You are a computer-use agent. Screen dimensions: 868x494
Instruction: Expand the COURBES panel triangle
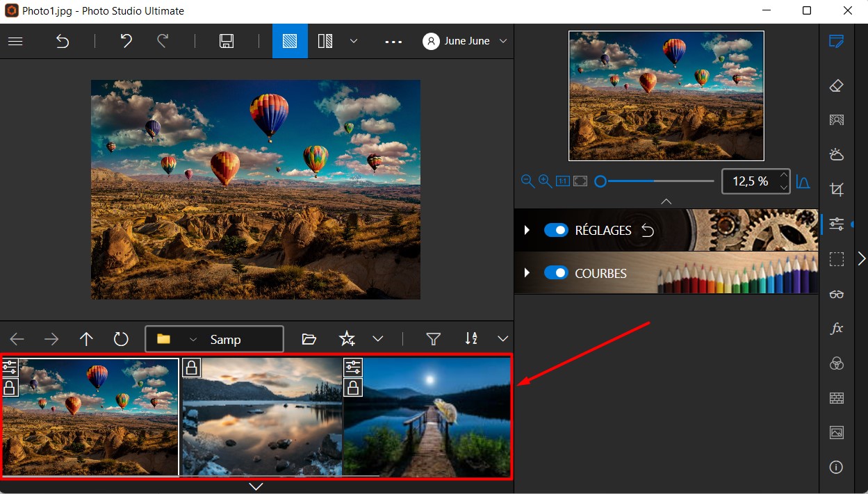pyautogui.click(x=527, y=273)
